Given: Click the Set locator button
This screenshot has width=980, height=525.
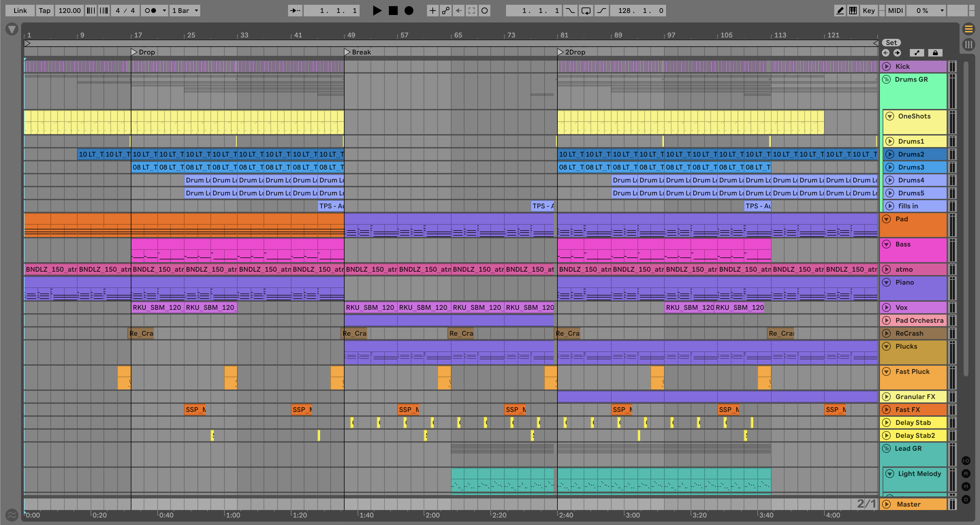Looking at the screenshot, I should [x=891, y=43].
